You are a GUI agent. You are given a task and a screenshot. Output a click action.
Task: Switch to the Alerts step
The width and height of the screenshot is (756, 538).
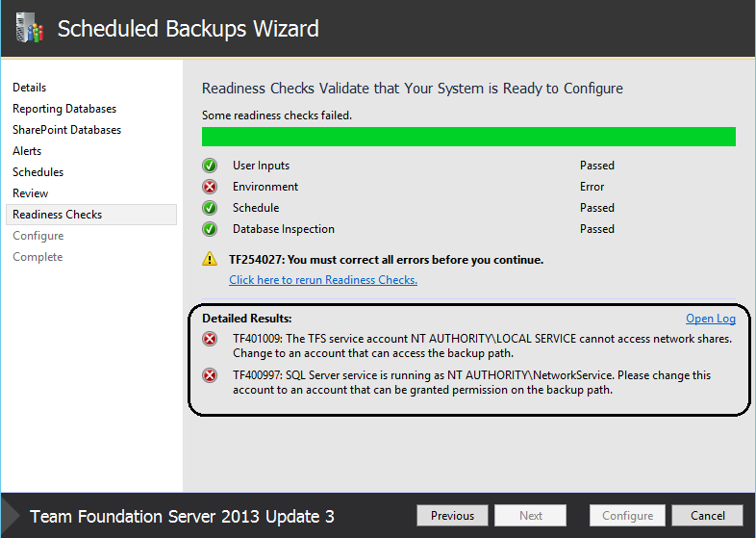pos(27,151)
